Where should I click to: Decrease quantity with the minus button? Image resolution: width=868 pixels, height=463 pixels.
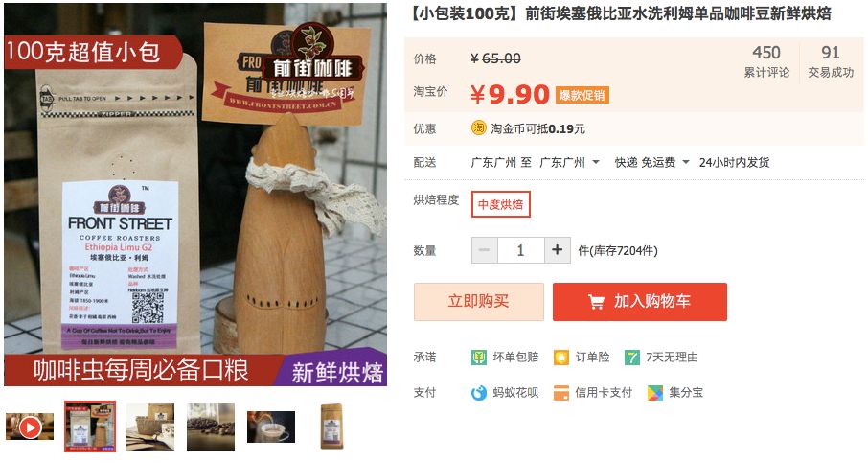[485, 250]
